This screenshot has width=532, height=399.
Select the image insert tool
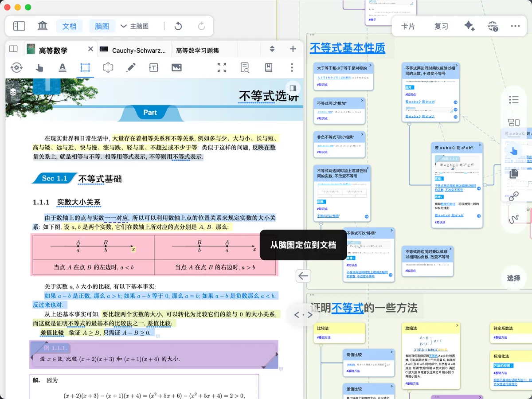(x=176, y=67)
